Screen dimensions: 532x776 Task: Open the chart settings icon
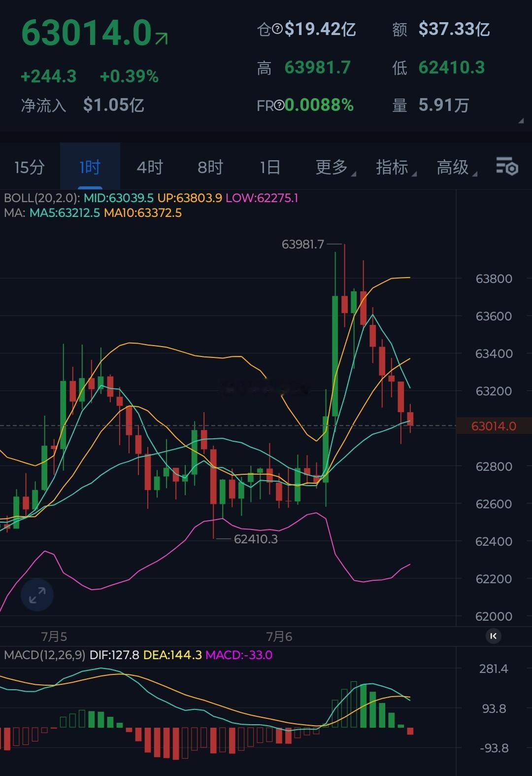click(507, 166)
